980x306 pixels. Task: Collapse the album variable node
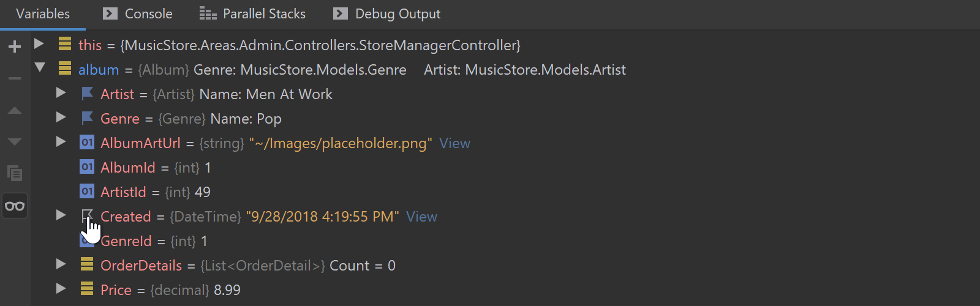[x=40, y=68]
